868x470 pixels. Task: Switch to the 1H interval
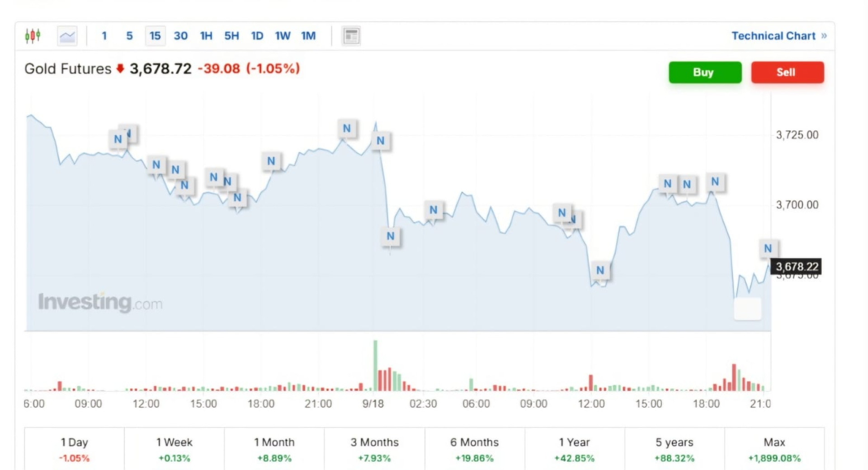[x=206, y=36]
